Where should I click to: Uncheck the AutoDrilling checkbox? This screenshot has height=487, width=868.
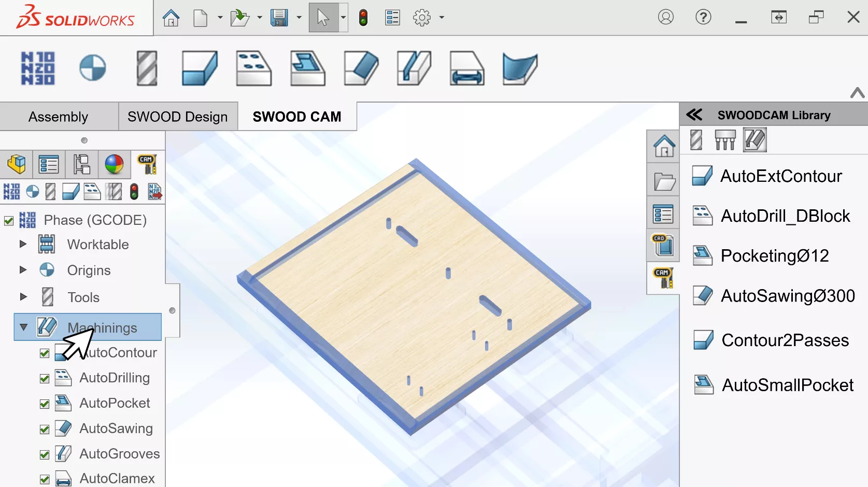[x=45, y=379]
